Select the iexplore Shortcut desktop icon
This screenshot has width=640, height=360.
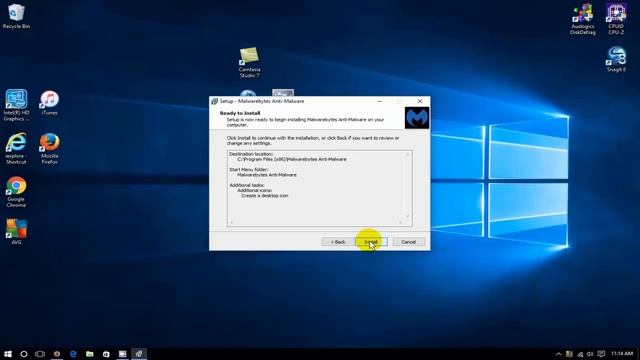[x=16, y=148]
